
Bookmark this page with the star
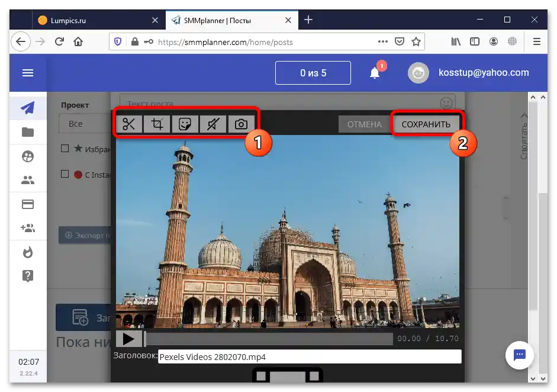click(416, 41)
